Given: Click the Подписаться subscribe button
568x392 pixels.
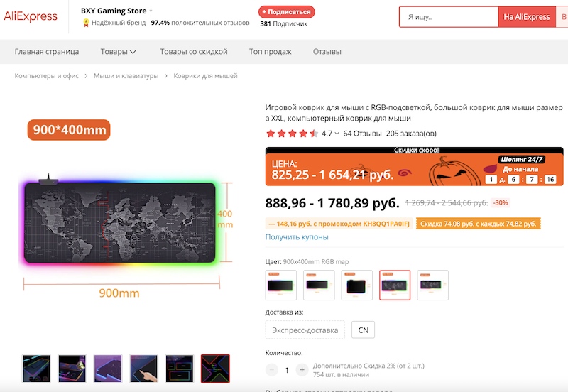Looking at the screenshot, I should point(287,12).
